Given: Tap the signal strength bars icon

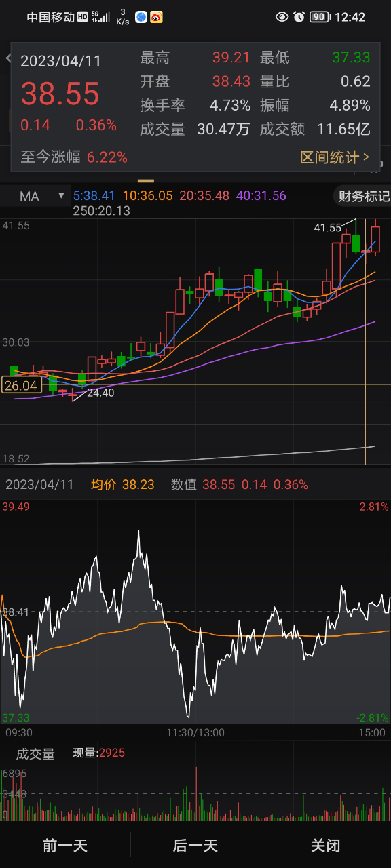Looking at the screenshot, I should click(x=100, y=17).
